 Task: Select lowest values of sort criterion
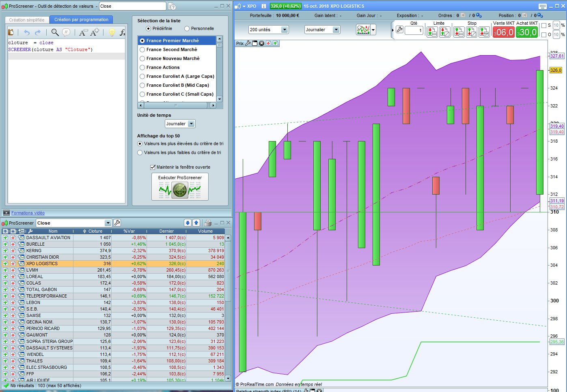(x=140, y=152)
